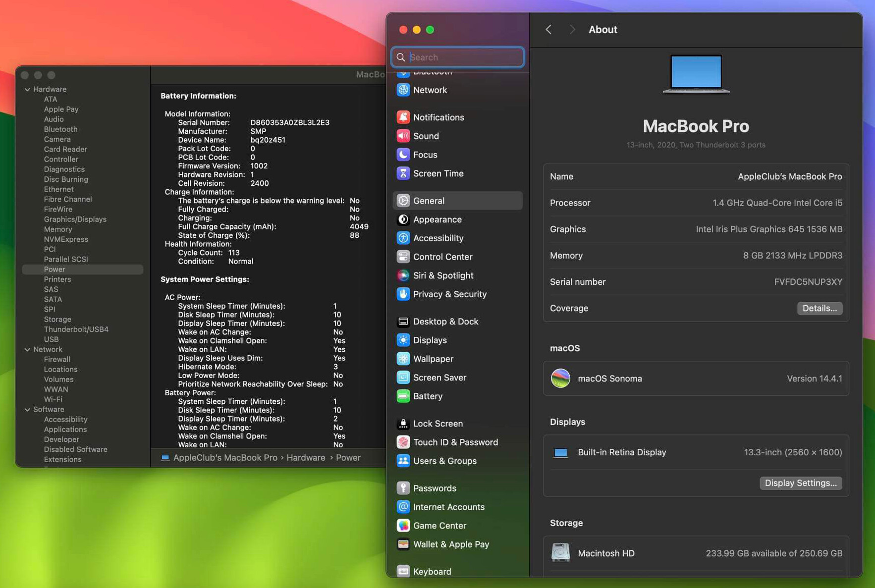Click the Appearance icon
Viewport: 875px width, 588px height.
click(x=403, y=219)
